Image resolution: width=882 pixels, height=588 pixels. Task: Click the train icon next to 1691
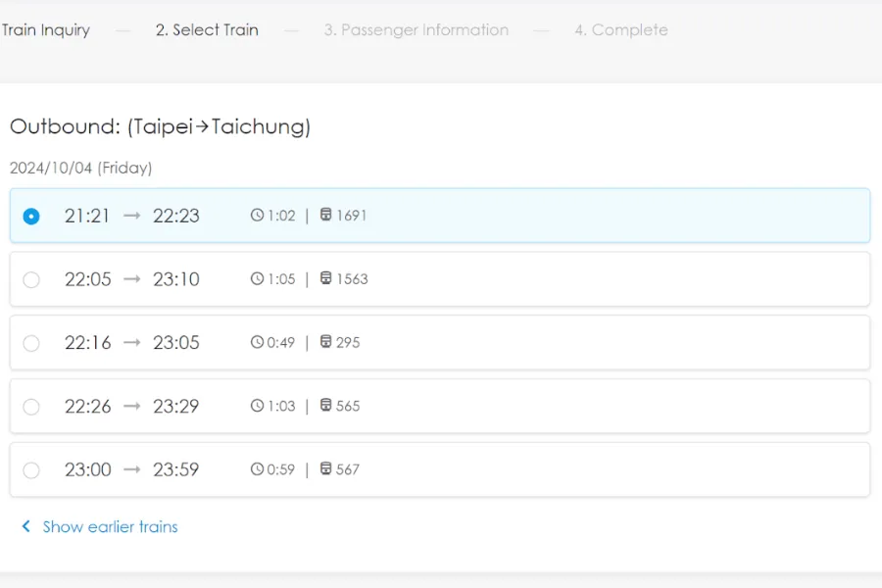pyautogui.click(x=325, y=215)
